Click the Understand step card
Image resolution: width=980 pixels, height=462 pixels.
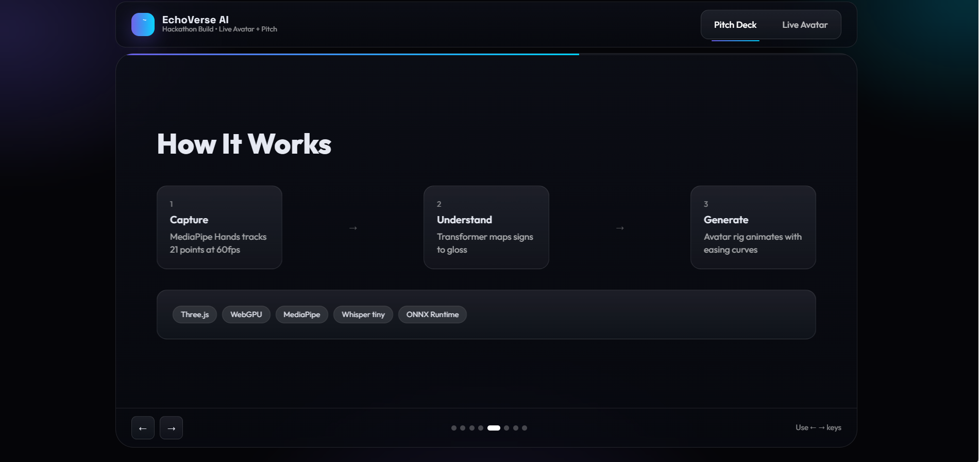(x=486, y=227)
